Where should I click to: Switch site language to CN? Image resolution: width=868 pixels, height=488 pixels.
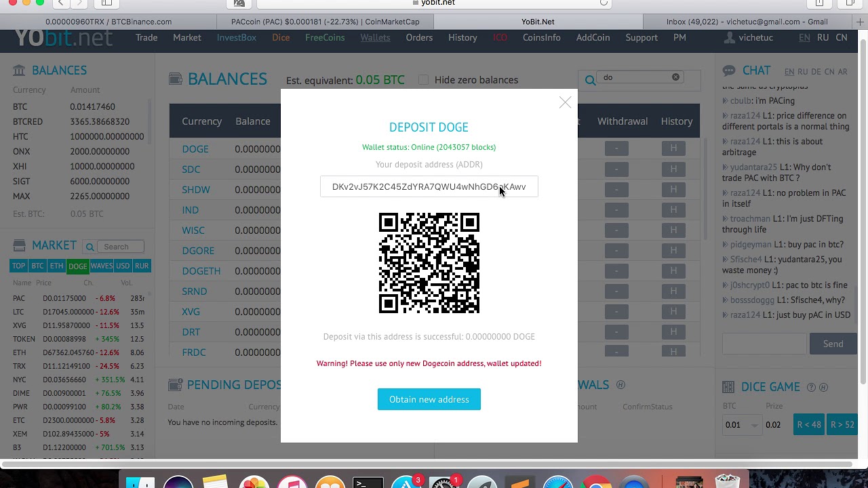[x=842, y=37]
